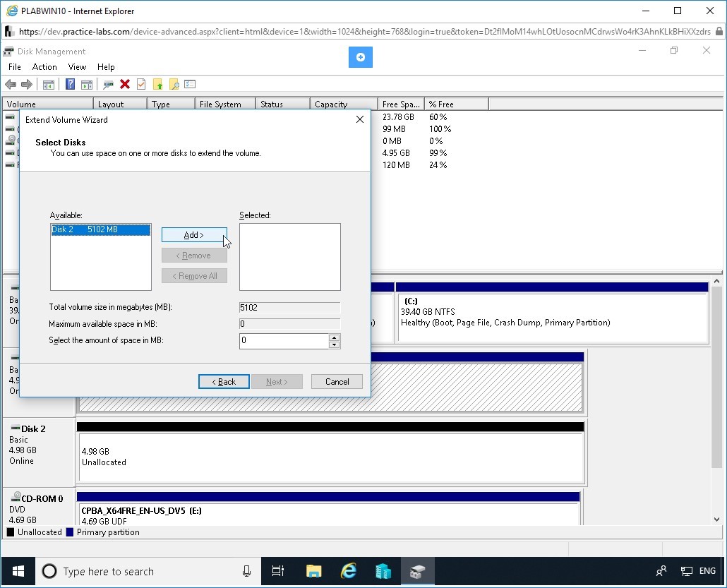727x588 pixels.
Task: Click the Selected disks list box
Action: coord(290,257)
